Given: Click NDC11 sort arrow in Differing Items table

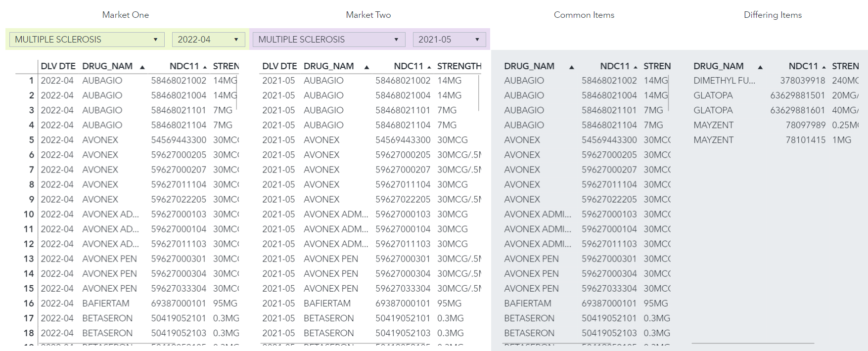Looking at the screenshot, I should [823, 67].
